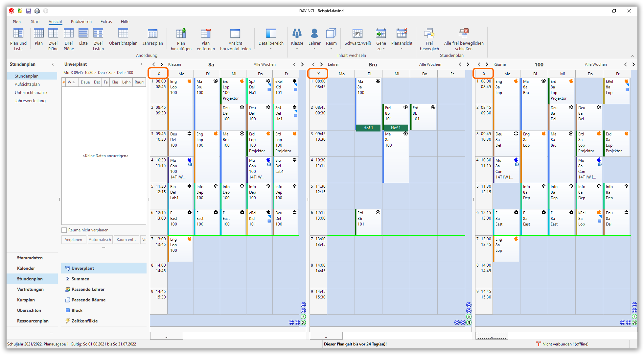Select Unterrichtsmatrix in sidebar
The height and width of the screenshot is (355, 644).
(x=31, y=93)
